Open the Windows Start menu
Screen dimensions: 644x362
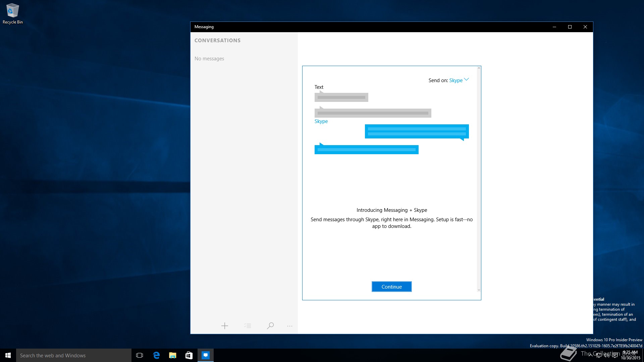(8, 355)
